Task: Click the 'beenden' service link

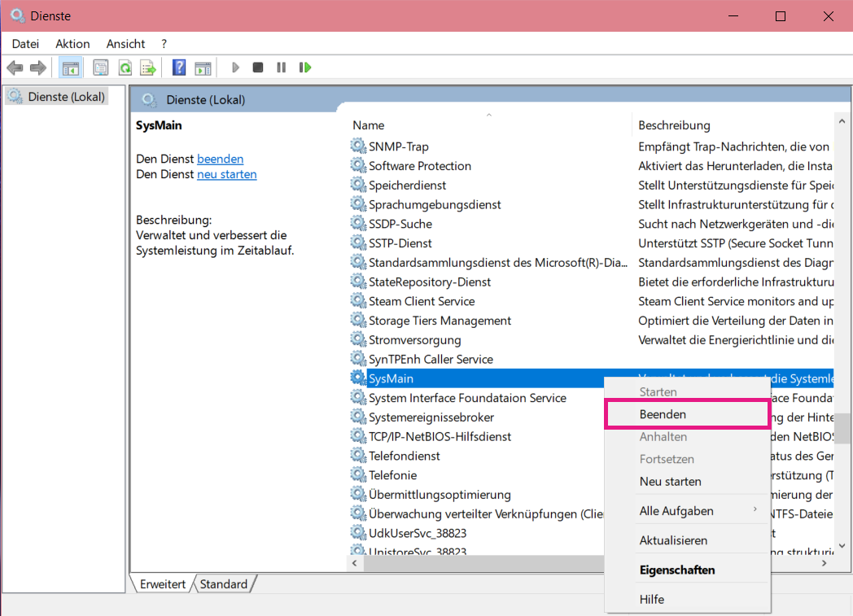Action: click(x=221, y=159)
